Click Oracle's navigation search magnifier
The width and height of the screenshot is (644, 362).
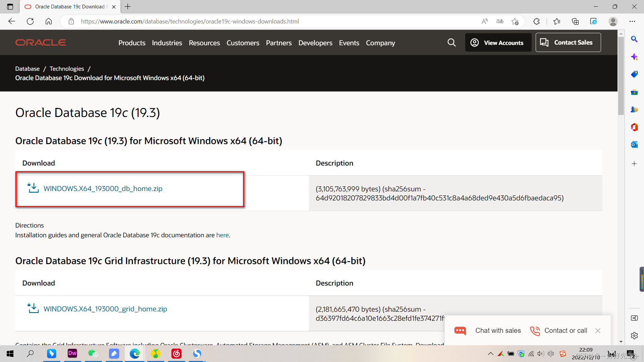pos(451,43)
